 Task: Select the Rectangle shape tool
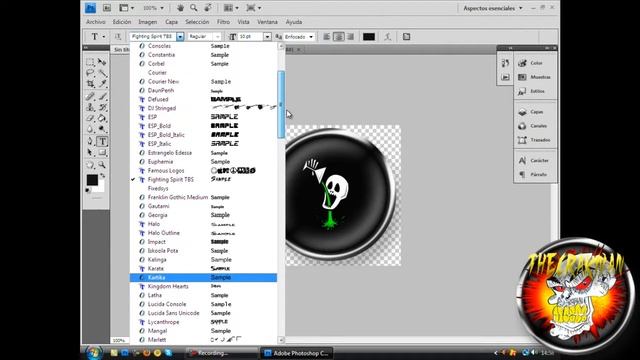pyautogui.click(x=102, y=153)
